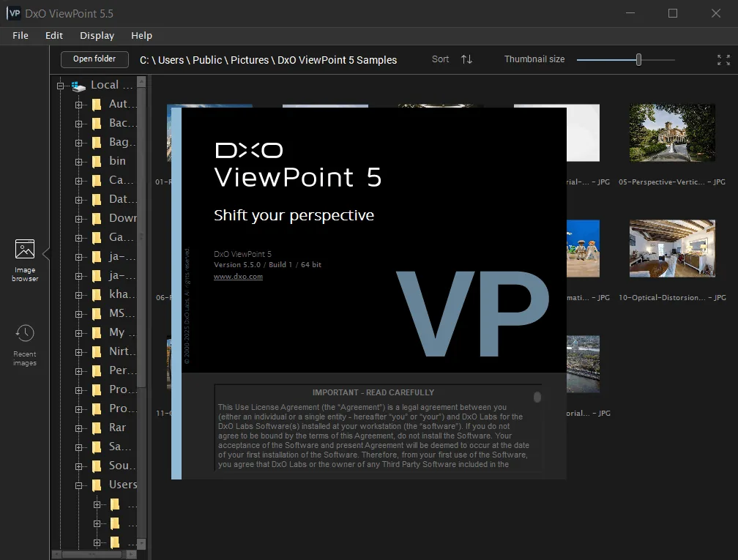
Task: Expand the Dat... folder node
Action: point(78,200)
